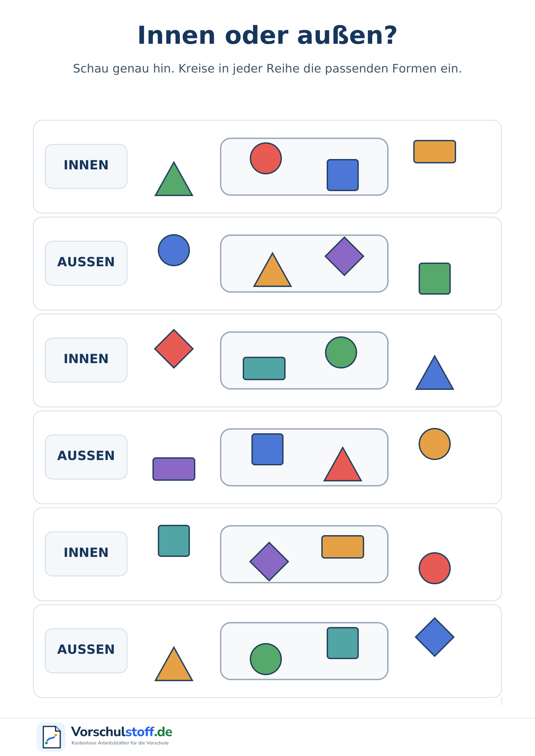Open the Vorschulstoff.de logo link

[104, 737]
